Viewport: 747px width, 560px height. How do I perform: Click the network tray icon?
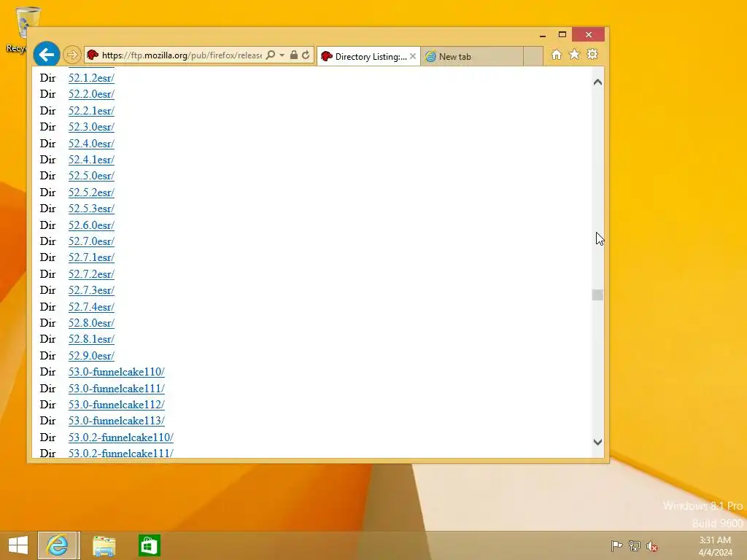coord(634,545)
